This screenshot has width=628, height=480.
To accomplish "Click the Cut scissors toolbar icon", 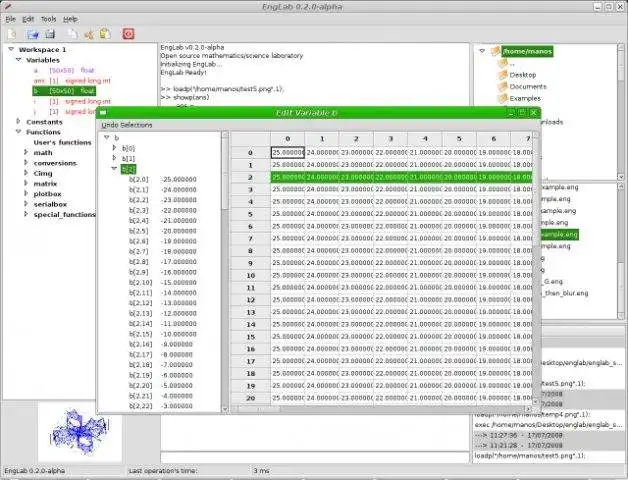I will pyautogui.click(x=89, y=34).
